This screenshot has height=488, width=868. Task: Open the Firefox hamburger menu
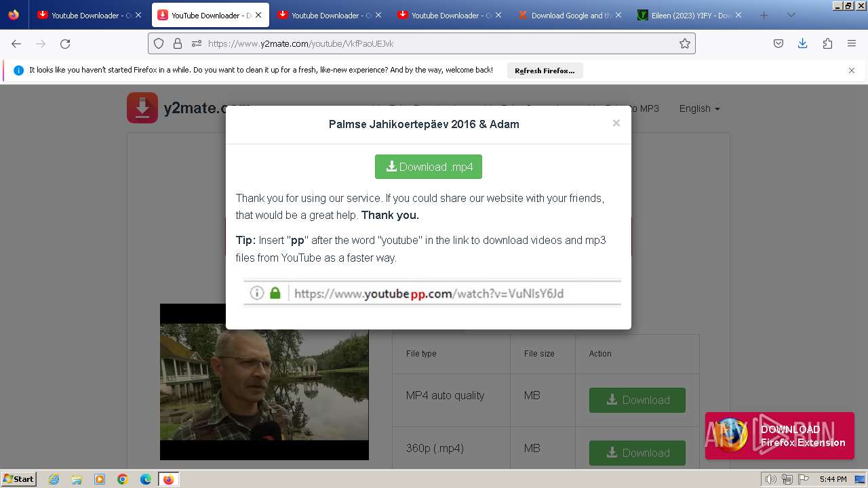point(852,43)
